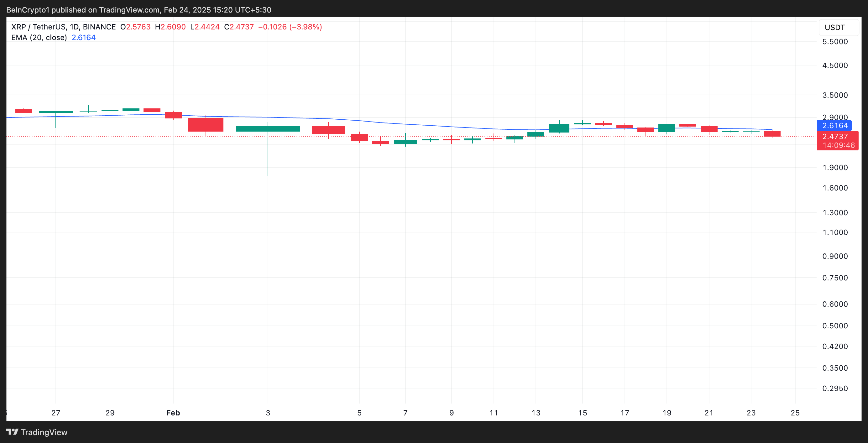Image resolution: width=868 pixels, height=443 pixels.
Task: Click the EMA (20, close) indicator legend
Action: point(39,38)
